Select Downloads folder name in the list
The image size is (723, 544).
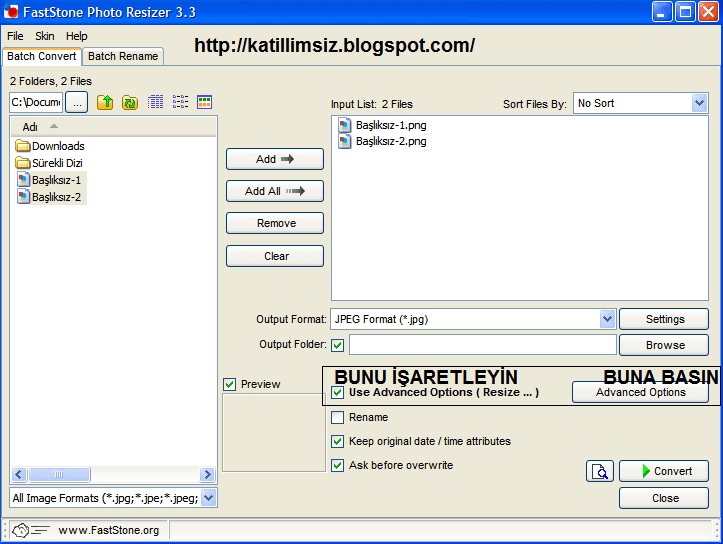58,146
